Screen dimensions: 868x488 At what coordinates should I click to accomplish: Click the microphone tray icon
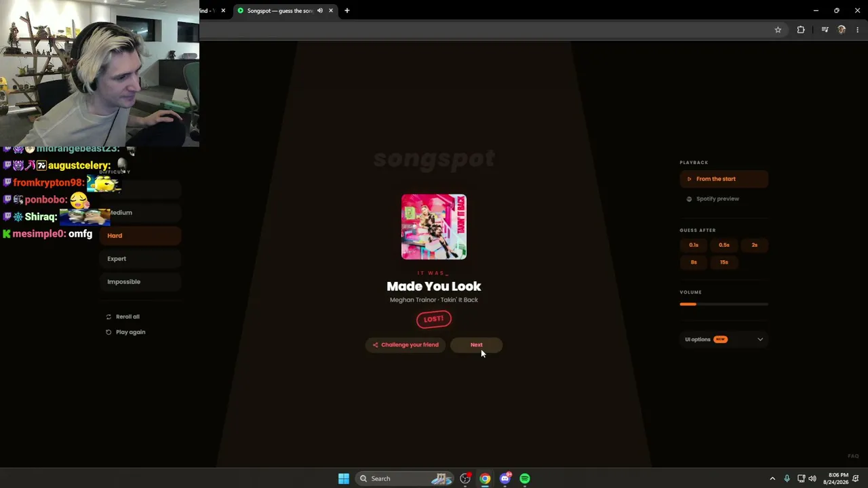(787, 479)
